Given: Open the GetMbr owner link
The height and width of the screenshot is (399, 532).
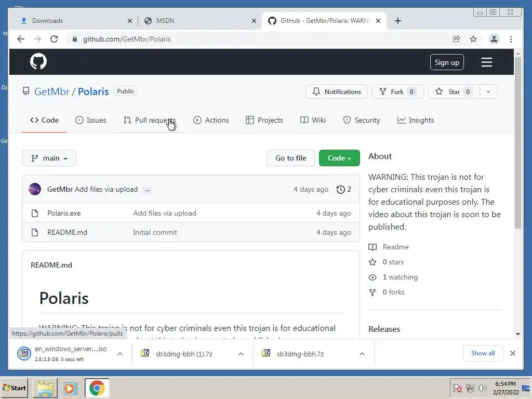Looking at the screenshot, I should coord(52,91).
